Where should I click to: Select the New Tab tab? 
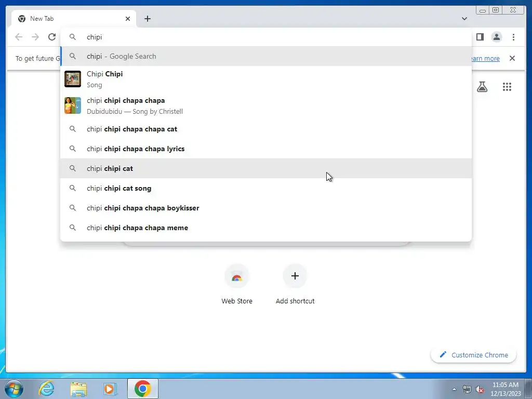(74, 19)
